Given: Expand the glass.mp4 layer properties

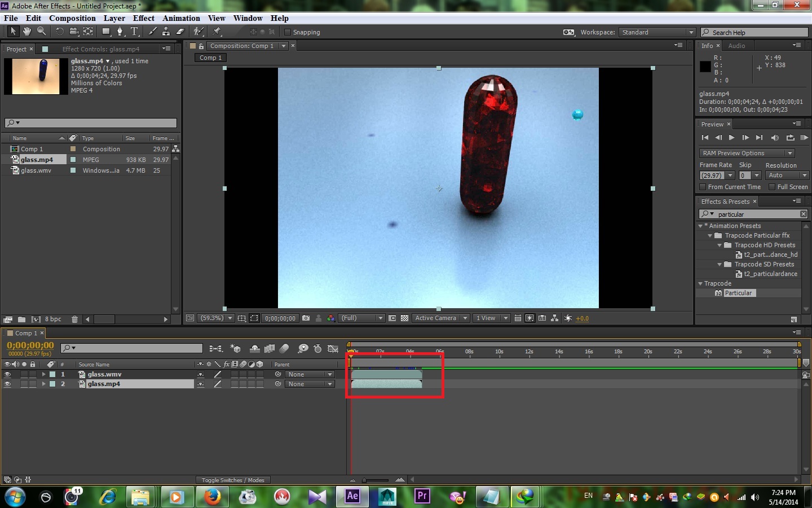Looking at the screenshot, I should pyautogui.click(x=43, y=384).
